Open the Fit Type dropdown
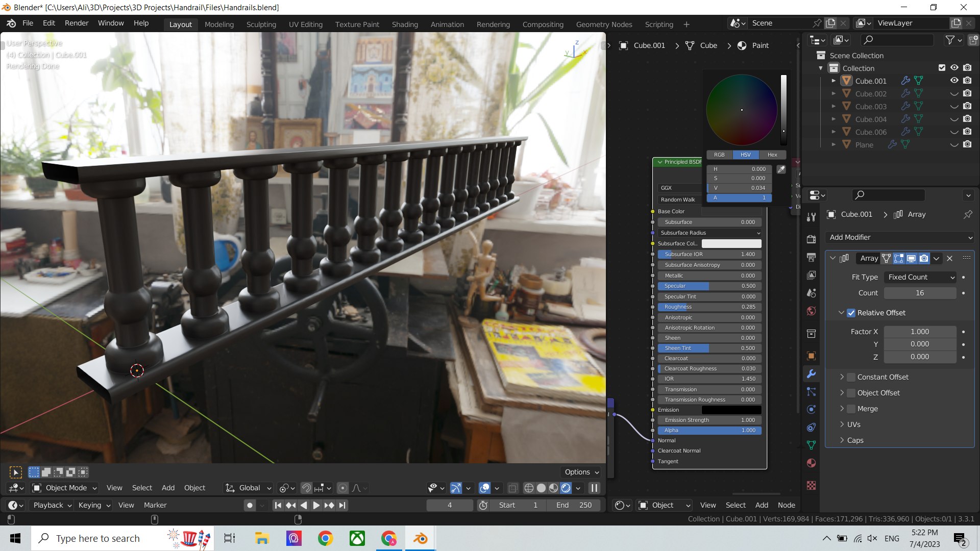Screen dimensions: 980x551 point(920,277)
